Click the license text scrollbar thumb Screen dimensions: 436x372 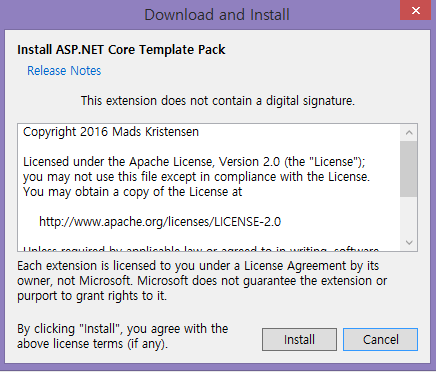(409, 169)
